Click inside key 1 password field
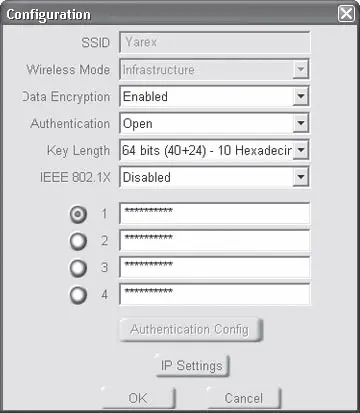This screenshot has height=413, width=360. tap(215, 213)
